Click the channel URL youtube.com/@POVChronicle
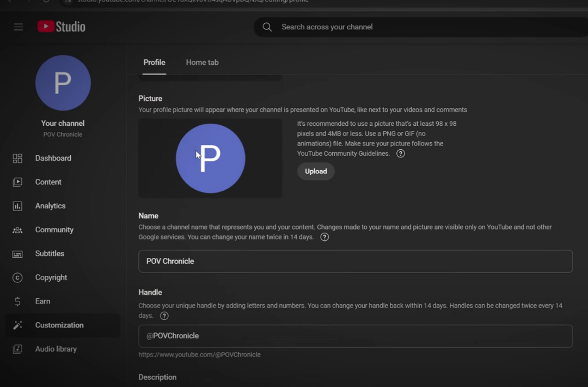 199,355
